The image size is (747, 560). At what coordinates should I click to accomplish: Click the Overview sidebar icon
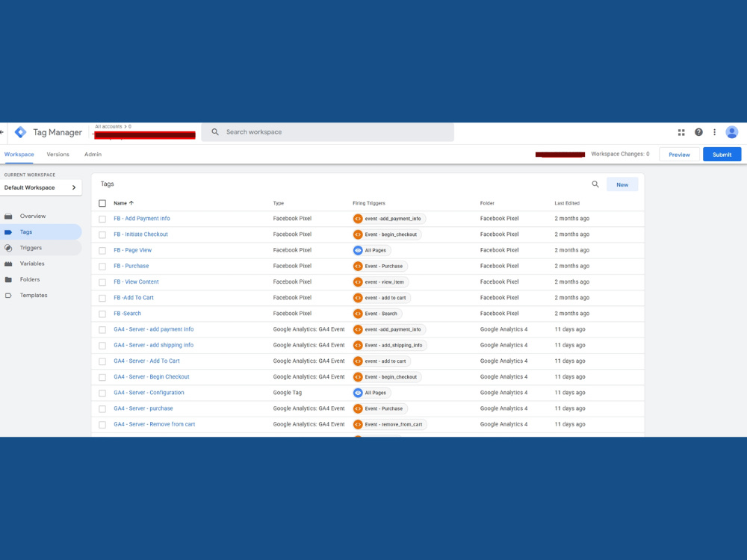[x=8, y=217]
